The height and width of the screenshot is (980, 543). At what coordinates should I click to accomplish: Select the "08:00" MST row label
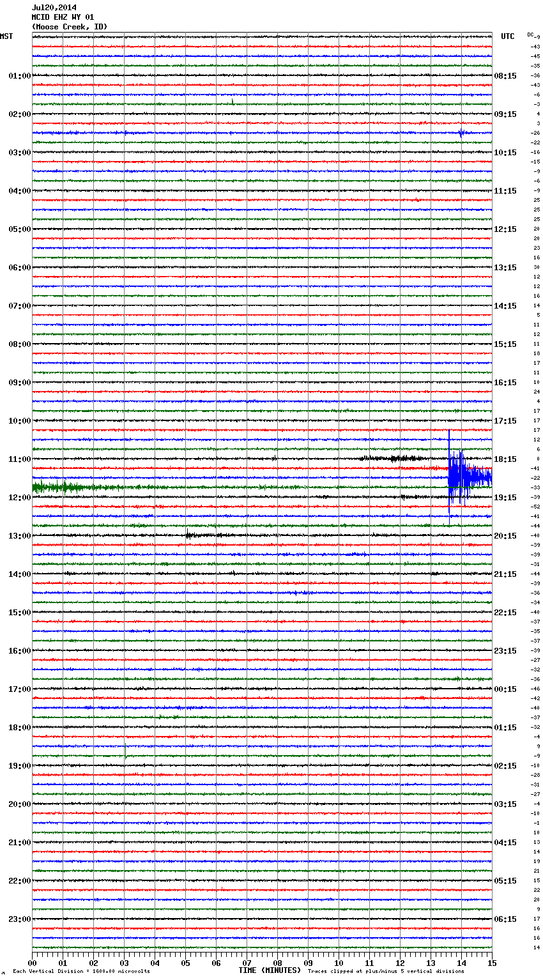click(x=20, y=344)
